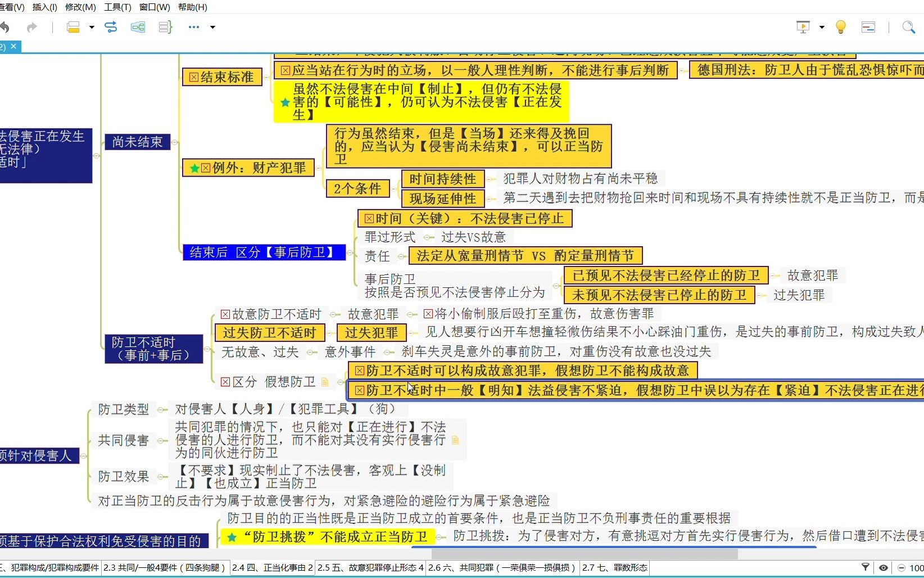Open the note icon on 区分 假想防卫
The image size is (924, 578).
(325, 382)
